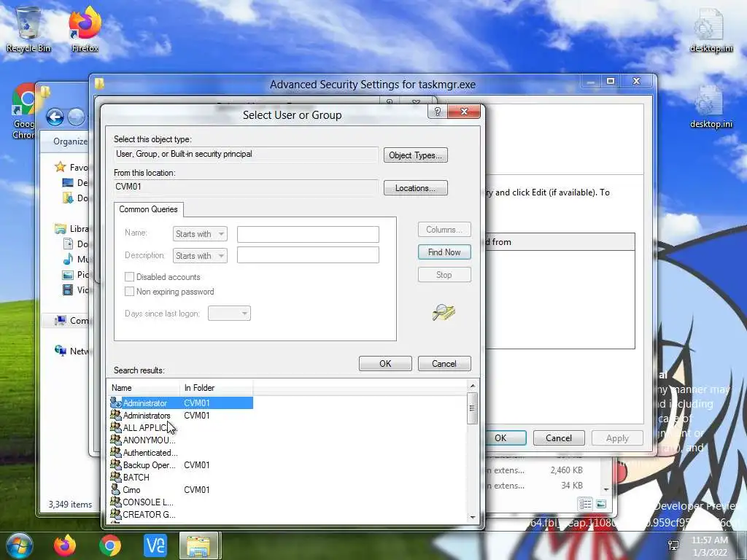Switch Explorer to details view icon
This screenshot has width=747, height=560.
585,504
